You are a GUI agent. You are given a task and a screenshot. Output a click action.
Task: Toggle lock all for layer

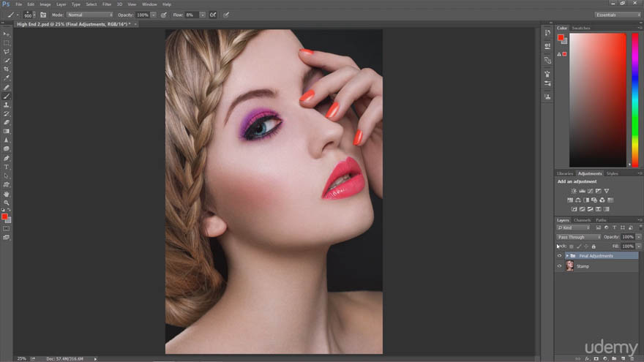point(594,246)
